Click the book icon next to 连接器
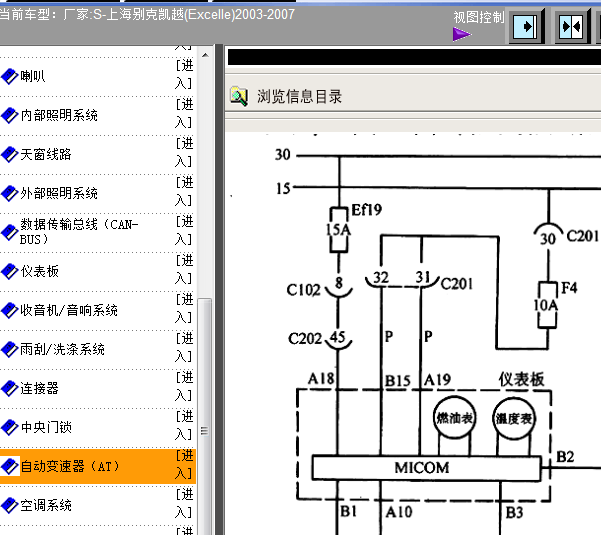 (x=10, y=388)
